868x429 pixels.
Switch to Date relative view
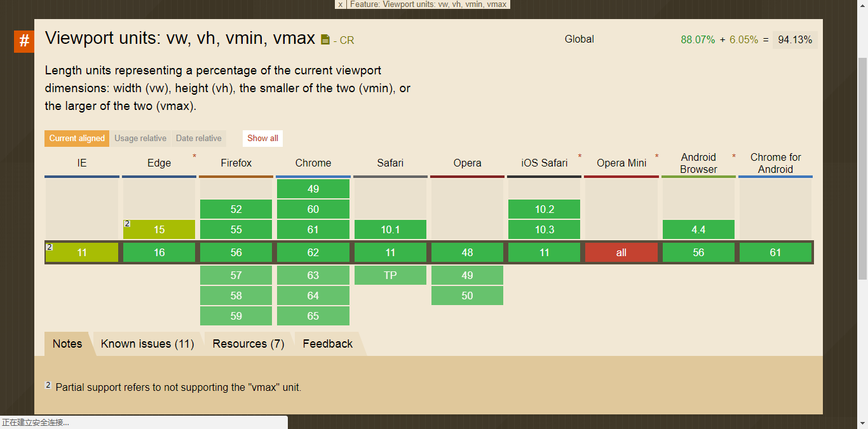[x=199, y=139]
